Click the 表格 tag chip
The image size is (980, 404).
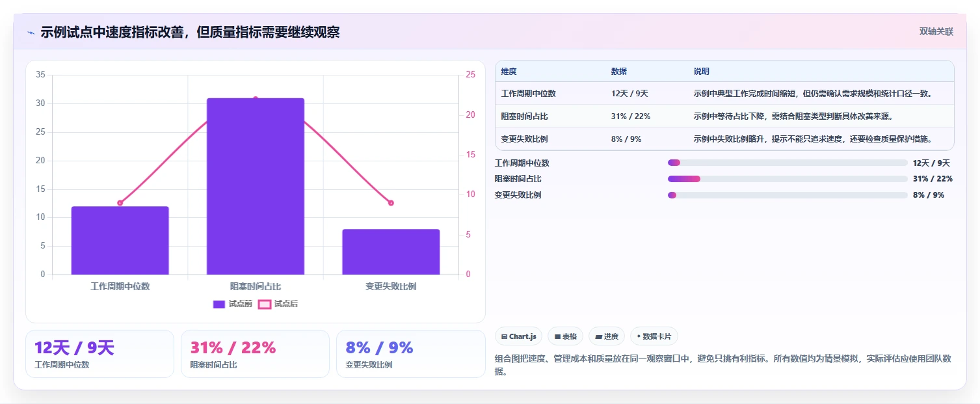coord(566,336)
